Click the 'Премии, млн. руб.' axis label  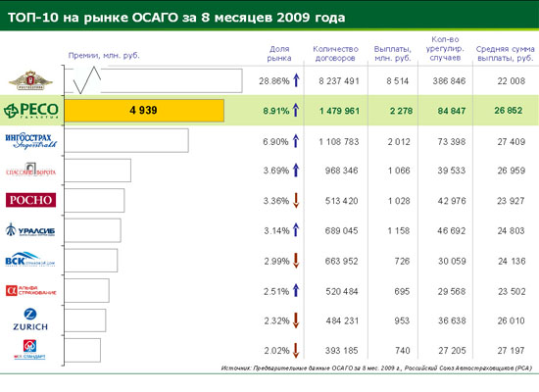(104, 55)
